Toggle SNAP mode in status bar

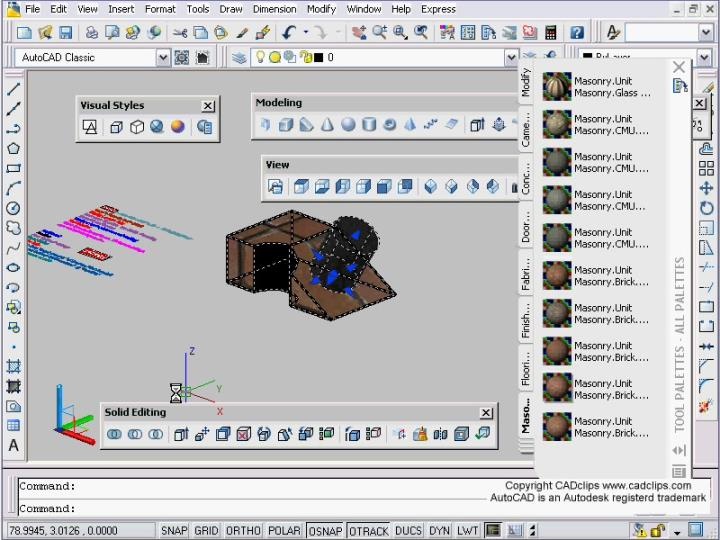pyautogui.click(x=174, y=530)
